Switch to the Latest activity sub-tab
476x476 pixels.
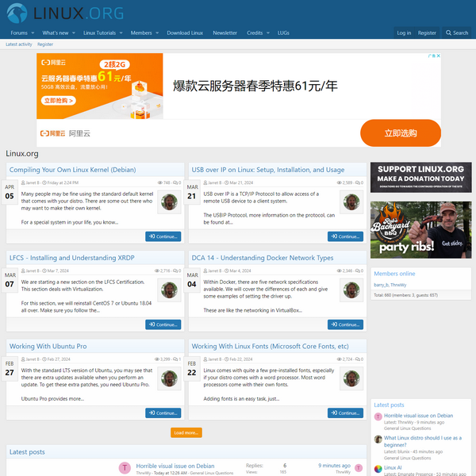click(19, 44)
